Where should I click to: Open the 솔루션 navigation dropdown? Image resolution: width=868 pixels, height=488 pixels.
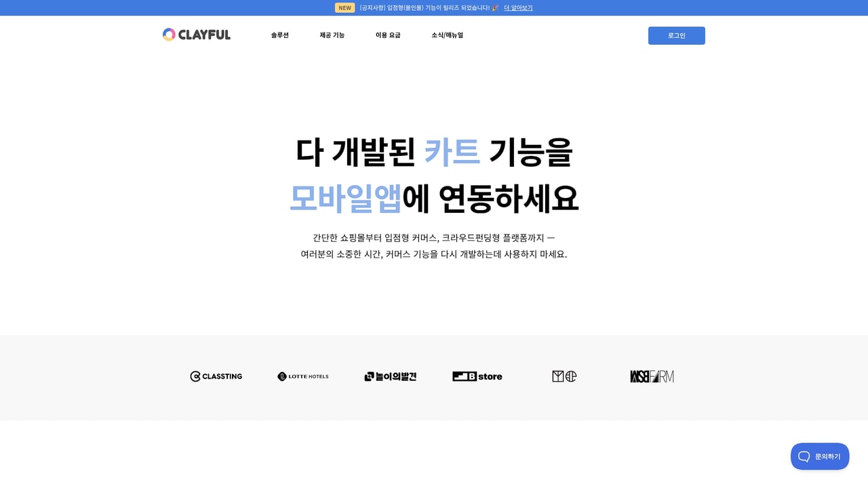coord(279,35)
